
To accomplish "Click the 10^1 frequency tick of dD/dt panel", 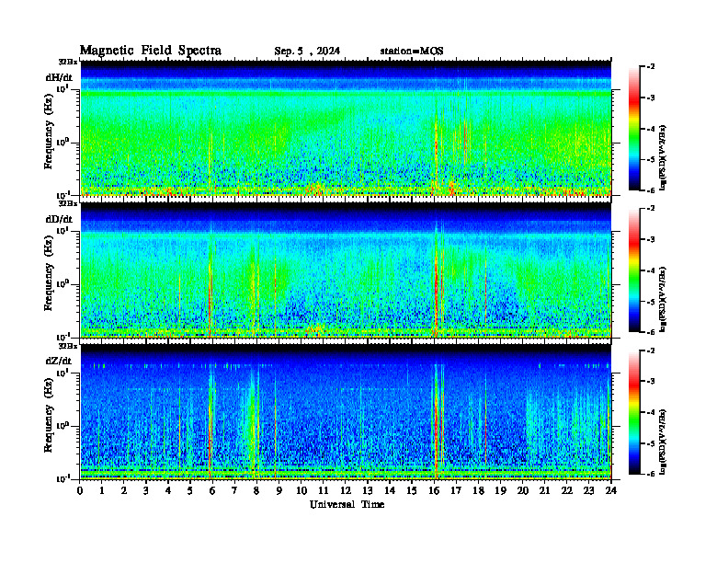I will tap(63, 230).
